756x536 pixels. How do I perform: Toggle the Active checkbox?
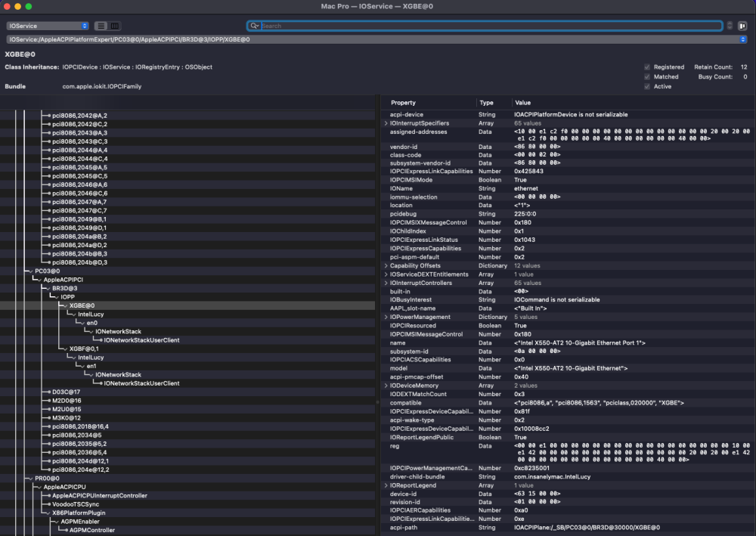(647, 86)
